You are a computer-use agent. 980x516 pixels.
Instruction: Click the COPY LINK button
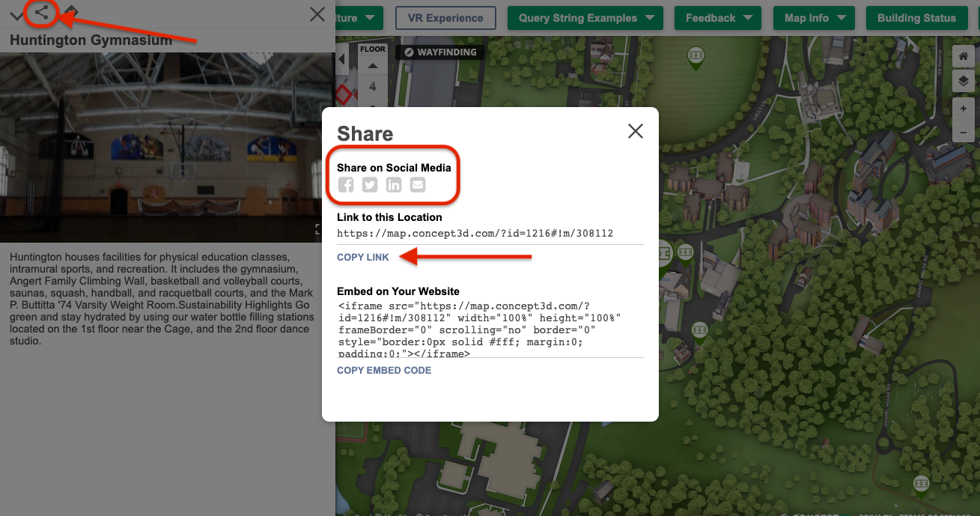click(x=362, y=257)
